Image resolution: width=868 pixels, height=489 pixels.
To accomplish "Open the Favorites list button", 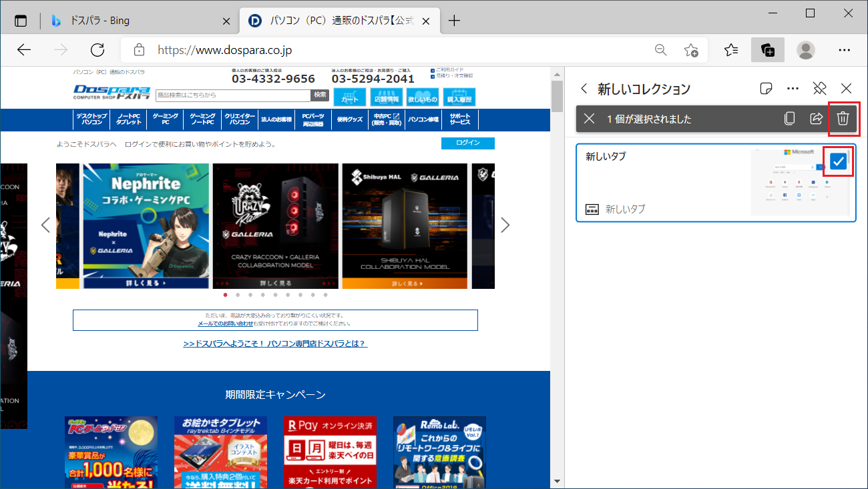I will pos(731,50).
